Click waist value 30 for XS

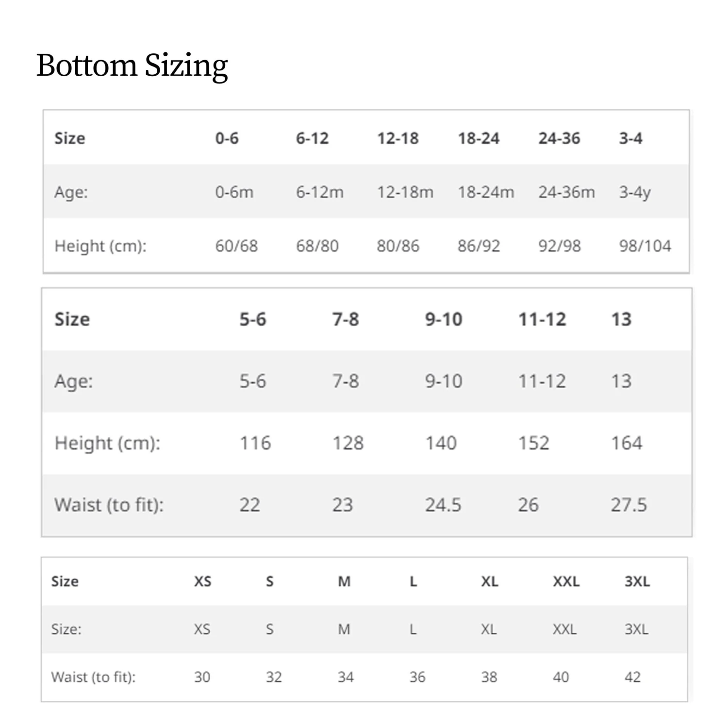point(202,677)
